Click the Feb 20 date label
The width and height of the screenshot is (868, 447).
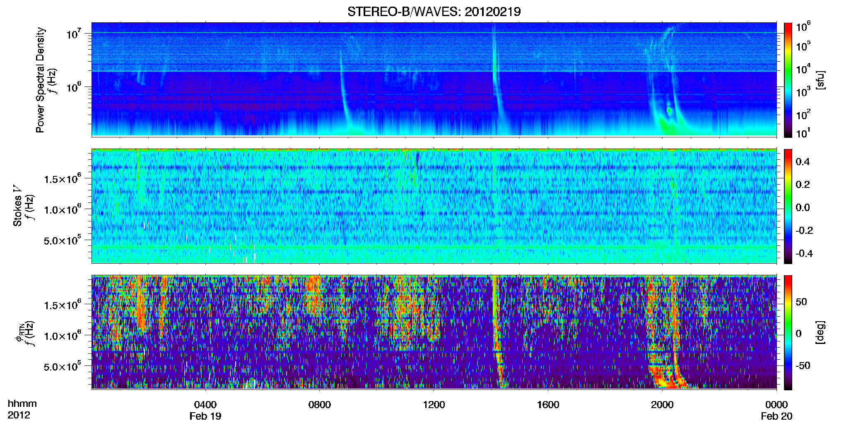pyautogui.click(x=776, y=416)
